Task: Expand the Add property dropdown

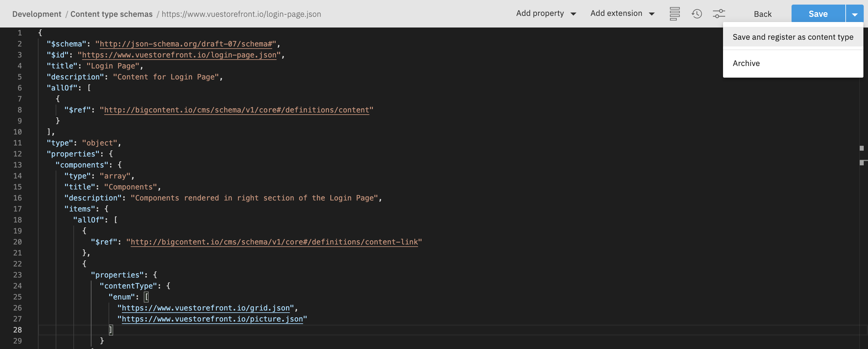Action: pyautogui.click(x=546, y=13)
